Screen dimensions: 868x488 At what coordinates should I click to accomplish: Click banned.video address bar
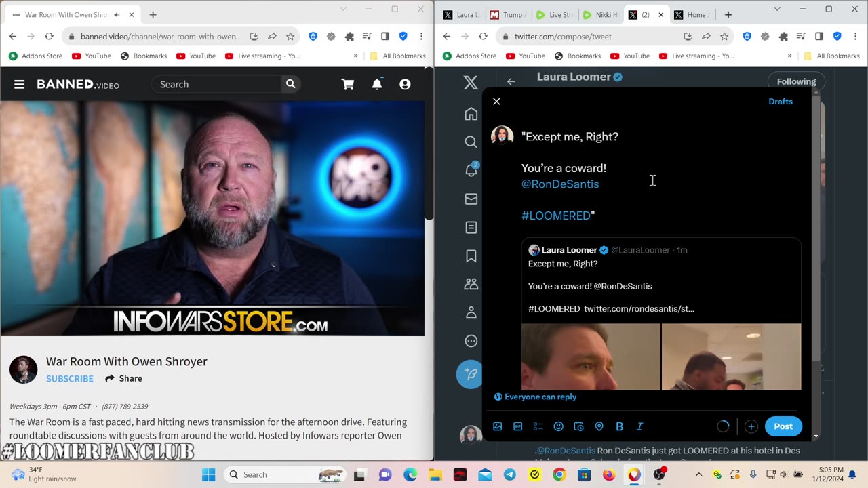coord(161,36)
